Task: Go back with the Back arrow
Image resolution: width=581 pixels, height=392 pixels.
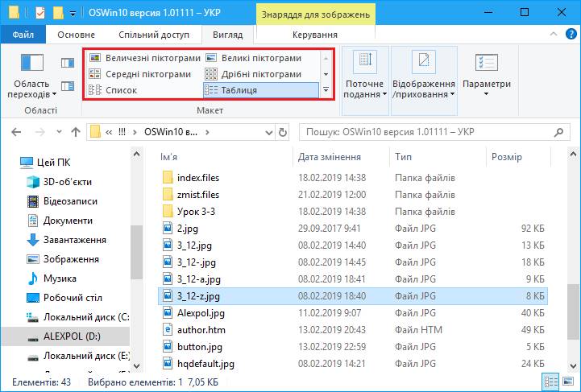Action: 16,132
